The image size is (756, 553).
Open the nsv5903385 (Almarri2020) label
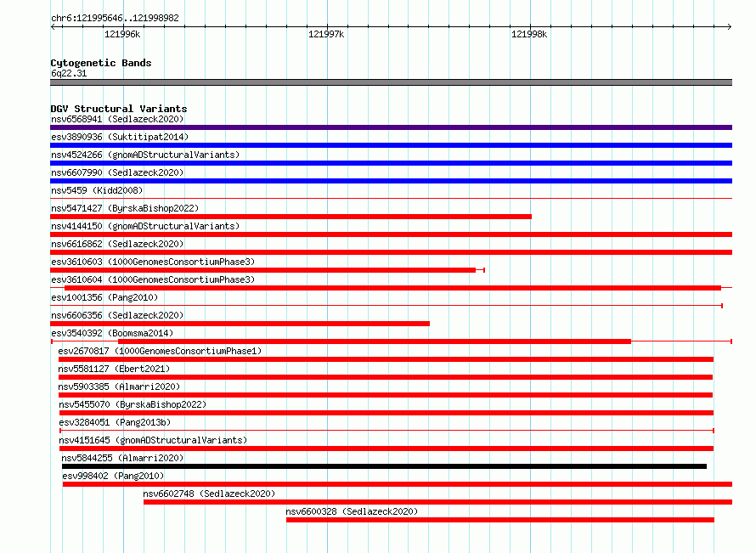click(119, 387)
